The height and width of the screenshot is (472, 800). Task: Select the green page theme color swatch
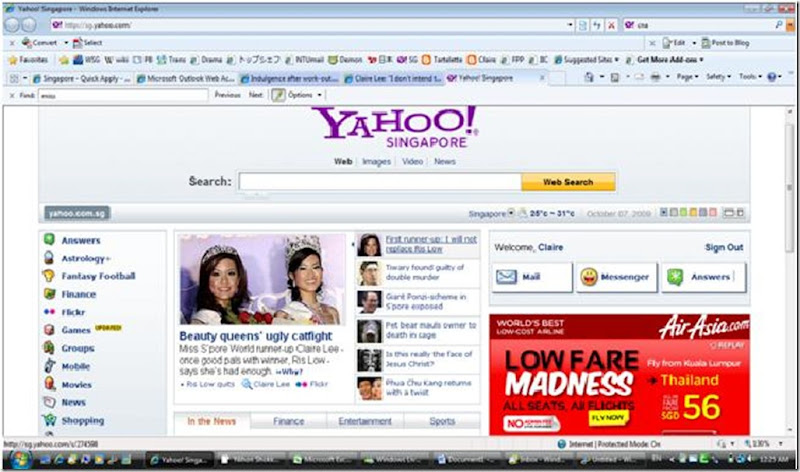pyautogui.click(x=683, y=212)
